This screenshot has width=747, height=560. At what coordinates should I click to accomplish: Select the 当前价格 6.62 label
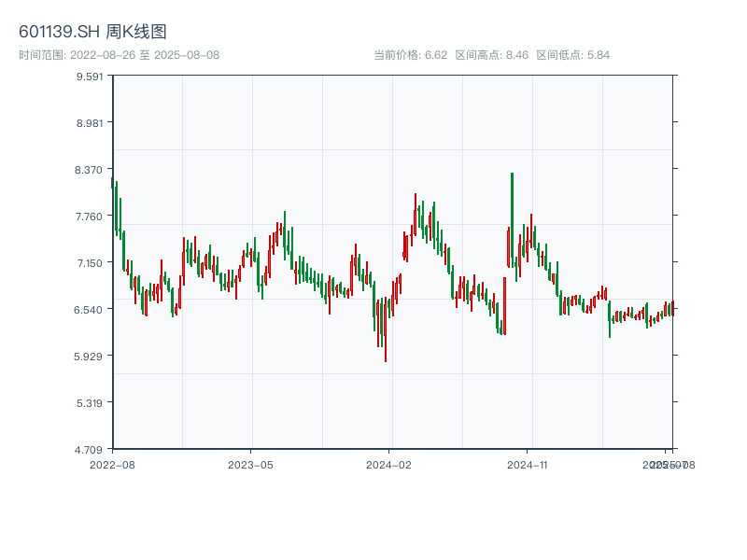pyautogui.click(x=411, y=55)
